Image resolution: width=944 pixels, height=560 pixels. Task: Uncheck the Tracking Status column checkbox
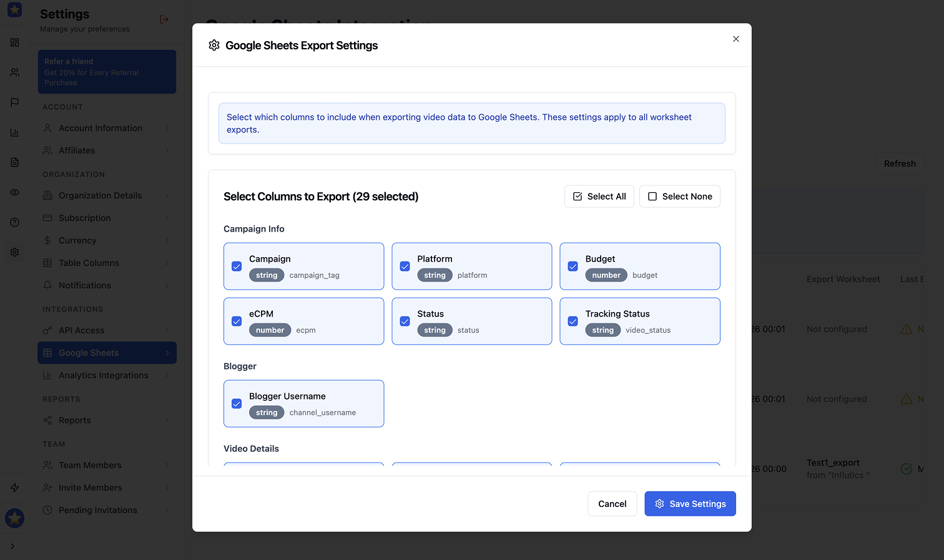click(x=573, y=322)
